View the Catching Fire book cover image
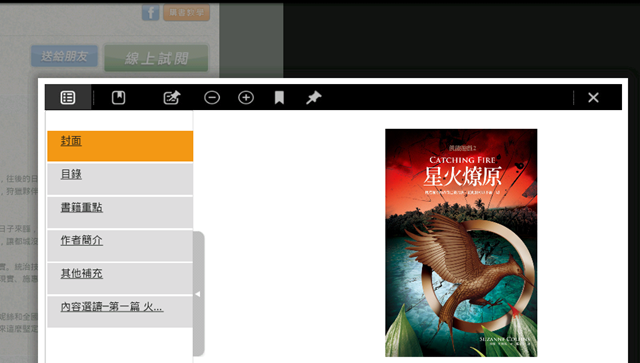Viewport: 640px width, 363px height. click(461, 243)
